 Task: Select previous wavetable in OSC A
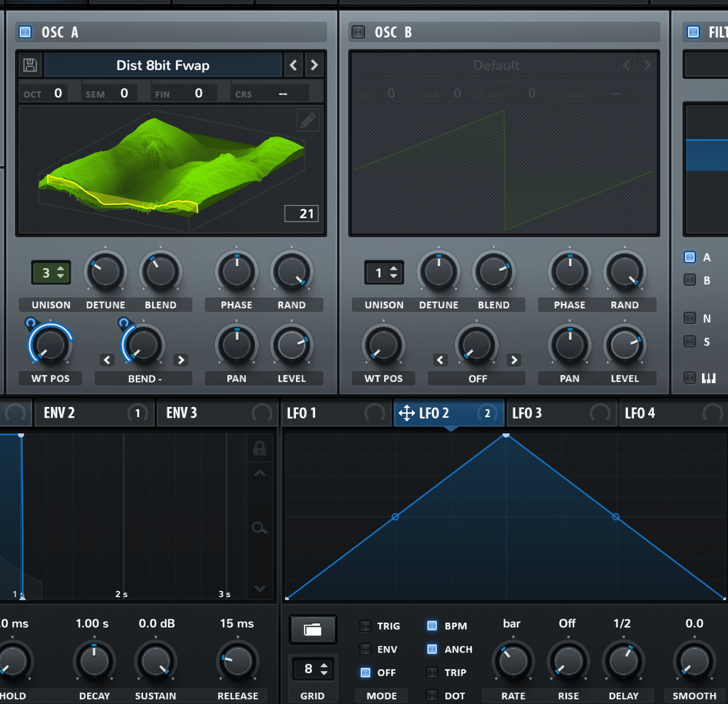click(293, 65)
